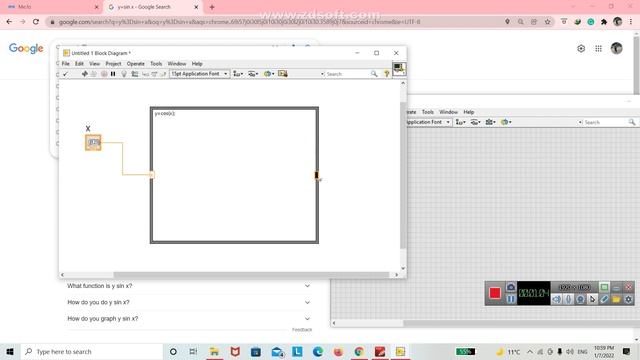Viewport: 640px width, 360px height.
Task: Click the y=cos(x); formula text
Action: point(164,113)
